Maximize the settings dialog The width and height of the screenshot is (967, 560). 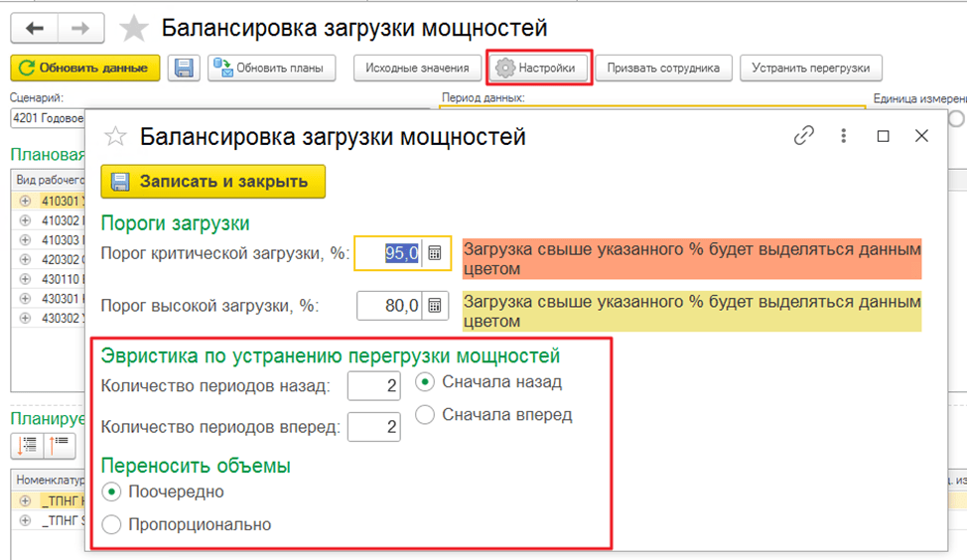[884, 136]
